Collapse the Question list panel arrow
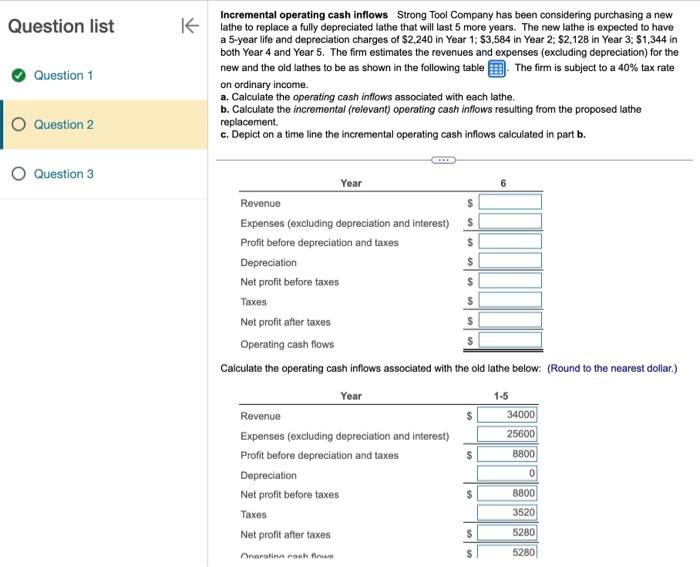 pyautogui.click(x=190, y=25)
